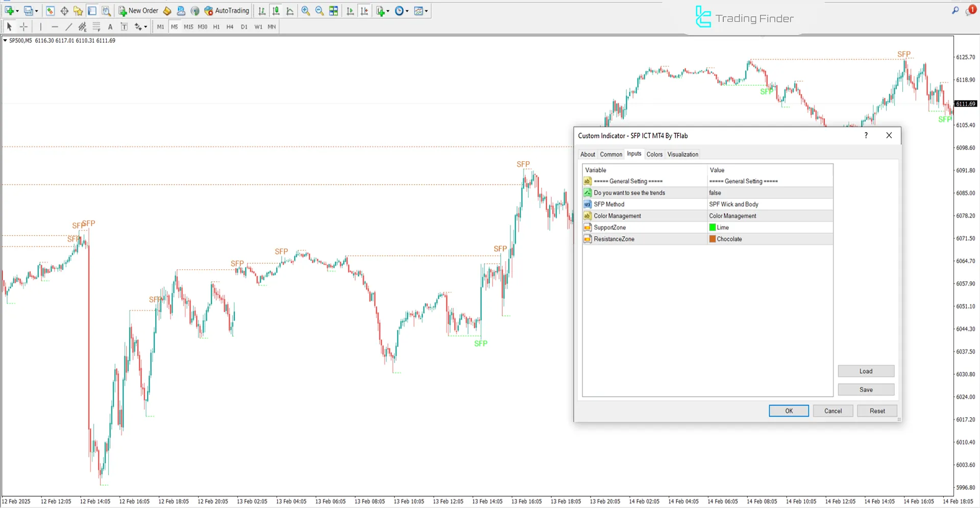This screenshot has height=508, width=980.
Task: Switch to the Colors tab
Action: 654,155
